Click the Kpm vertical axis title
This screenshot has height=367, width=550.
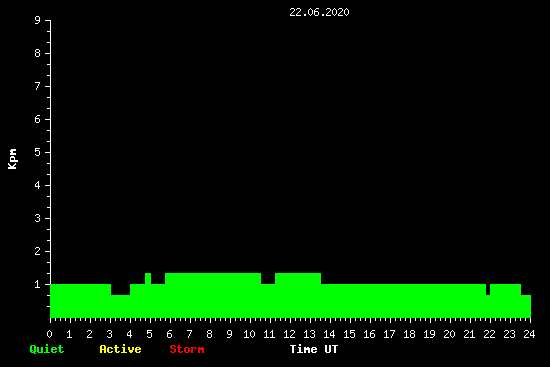12,159
